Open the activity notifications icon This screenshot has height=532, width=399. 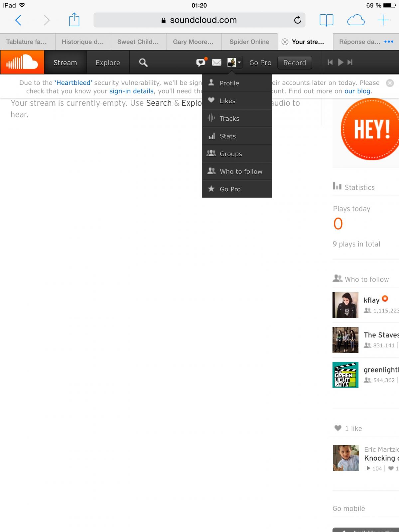click(201, 62)
